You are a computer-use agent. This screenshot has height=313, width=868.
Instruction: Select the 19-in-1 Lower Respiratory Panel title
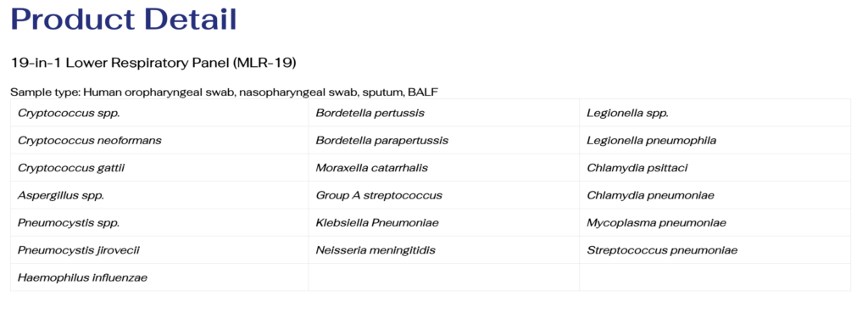click(154, 63)
